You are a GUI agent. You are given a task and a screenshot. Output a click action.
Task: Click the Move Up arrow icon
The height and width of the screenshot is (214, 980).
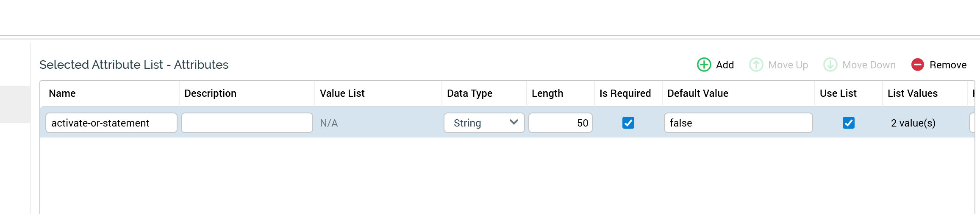756,65
